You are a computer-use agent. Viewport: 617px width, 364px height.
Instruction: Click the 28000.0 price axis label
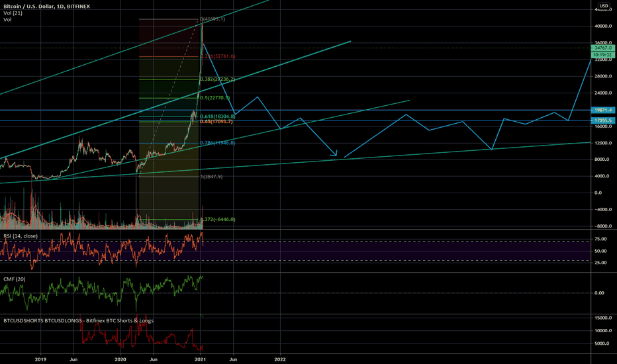tap(603, 76)
